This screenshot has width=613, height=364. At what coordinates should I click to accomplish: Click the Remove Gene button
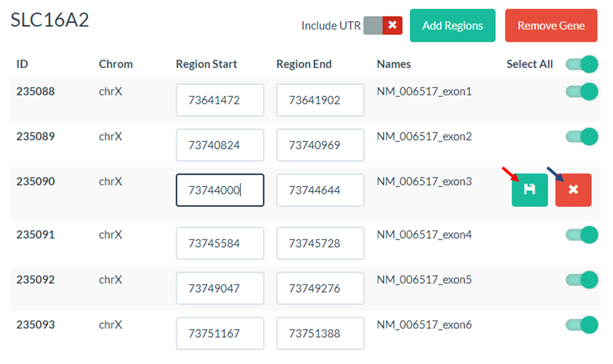(x=551, y=26)
